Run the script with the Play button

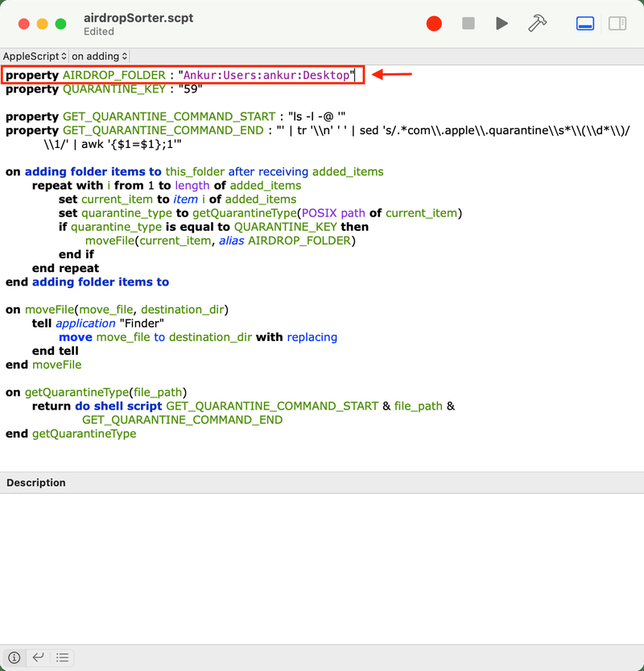pyautogui.click(x=502, y=23)
